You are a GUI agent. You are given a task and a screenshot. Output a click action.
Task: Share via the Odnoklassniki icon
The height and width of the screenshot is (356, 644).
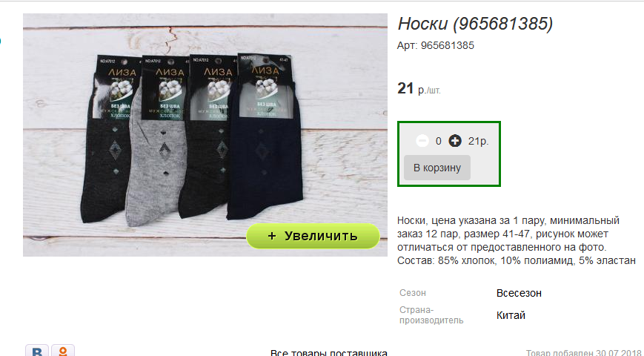click(63, 351)
